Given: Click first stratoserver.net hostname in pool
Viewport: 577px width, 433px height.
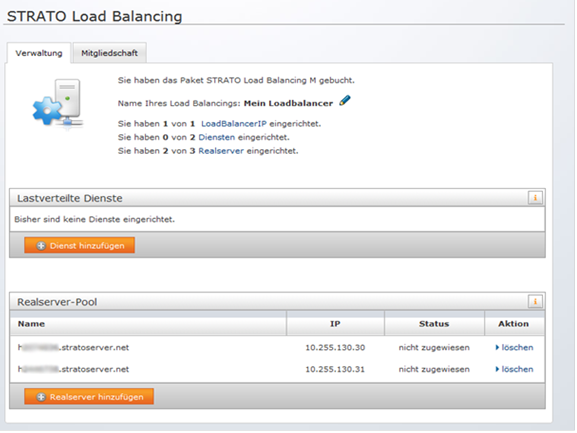Looking at the screenshot, I should tap(74, 347).
